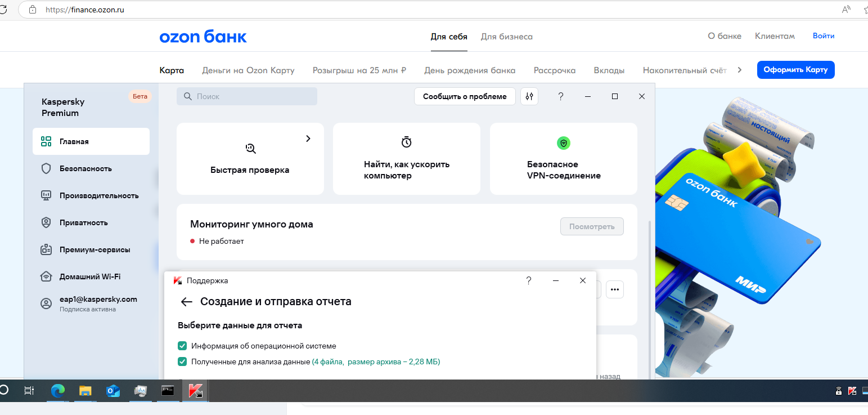Click Подписка активна text
This screenshot has width=868, height=415.
tap(88, 309)
